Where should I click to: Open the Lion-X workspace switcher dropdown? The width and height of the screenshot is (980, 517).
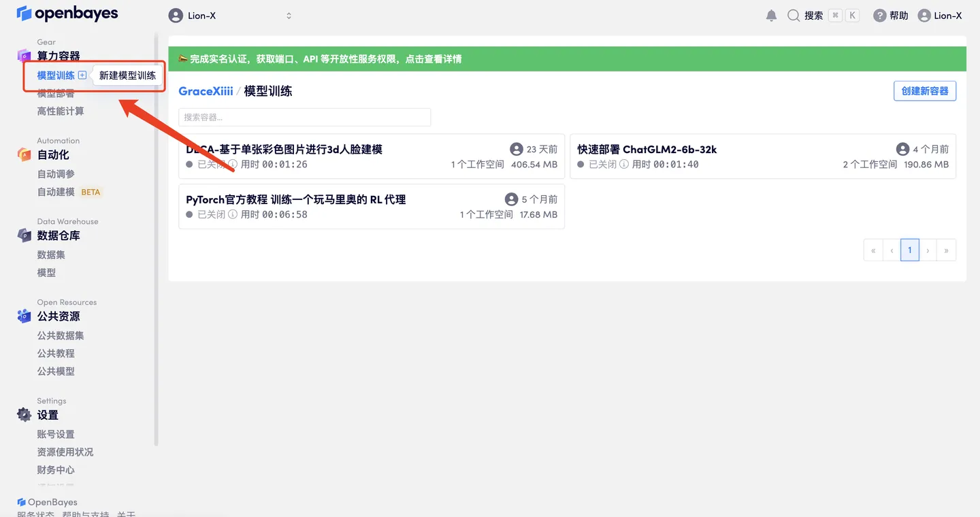point(231,15)
